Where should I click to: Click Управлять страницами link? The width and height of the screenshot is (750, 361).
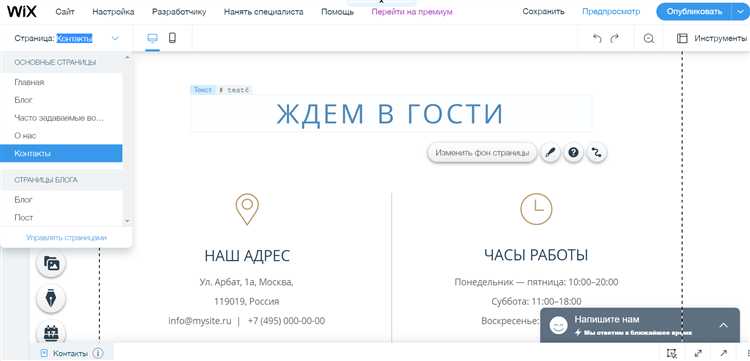(x=66, y=237)
